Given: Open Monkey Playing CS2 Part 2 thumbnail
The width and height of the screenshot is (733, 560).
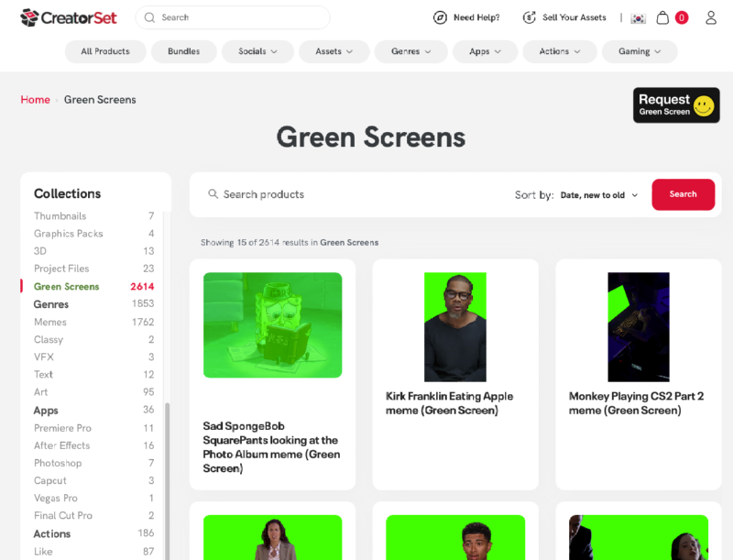Looking at the screenshot, I should [x=639, y=327].
